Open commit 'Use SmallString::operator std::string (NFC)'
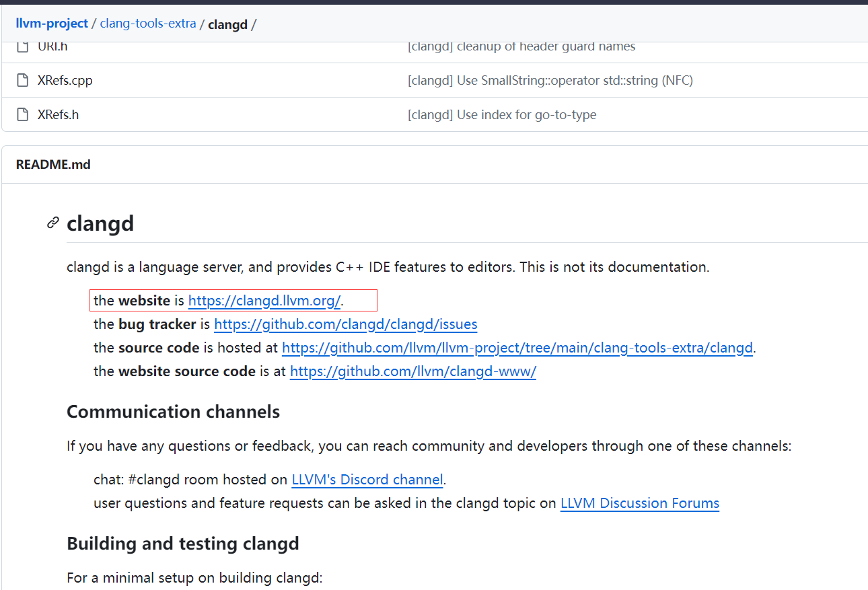The width and height of the screenshot is (868, 590). (x=550, y=81)
